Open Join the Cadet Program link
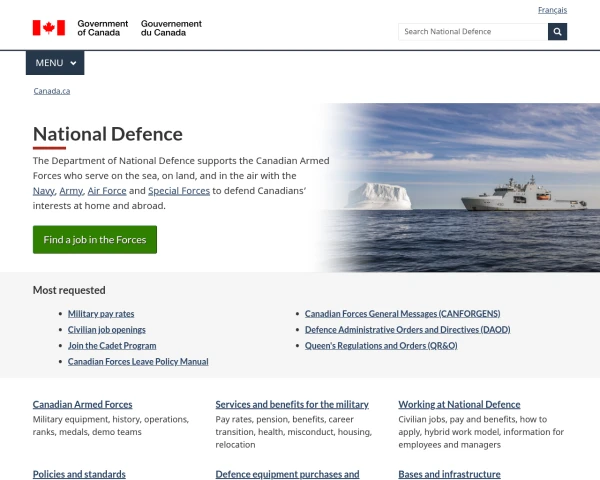Viewport: 600px width, 480px height. tap(112, 346)
